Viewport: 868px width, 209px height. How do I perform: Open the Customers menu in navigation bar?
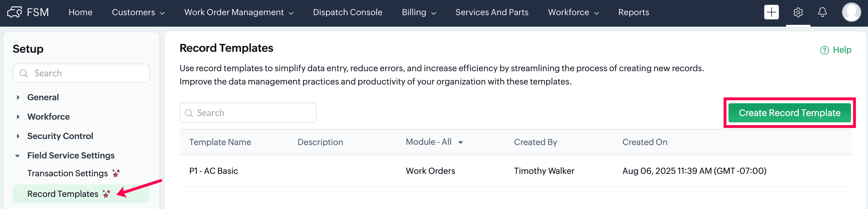138,12
